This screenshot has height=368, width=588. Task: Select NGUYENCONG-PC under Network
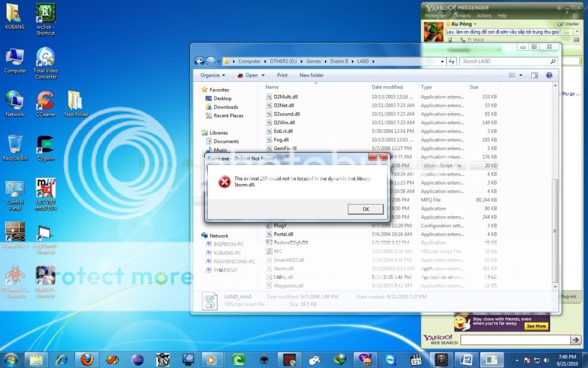(x=234, y=262)
